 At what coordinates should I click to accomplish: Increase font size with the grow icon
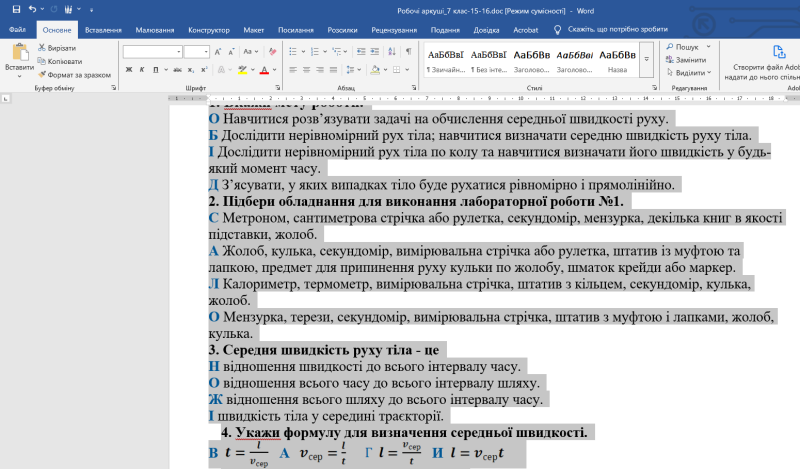pos(218,52)
